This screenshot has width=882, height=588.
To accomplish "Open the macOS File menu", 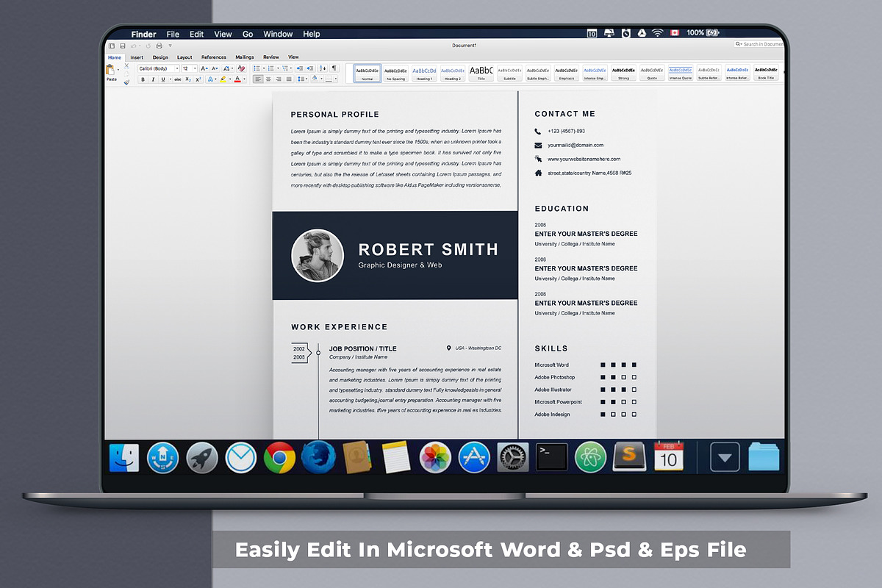I will tap(173, 34).
